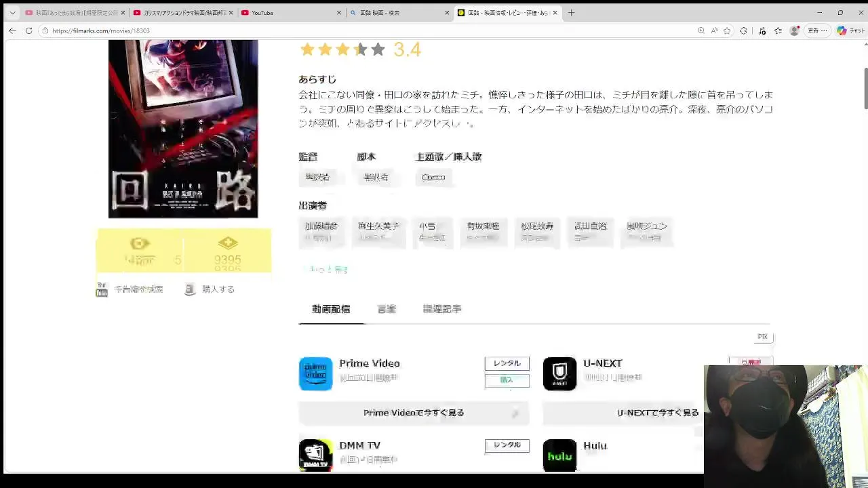Viewport: 868px width, 488px height.
Task: Open cast member 風吹ジュン
Action: (x=647, y=231)
